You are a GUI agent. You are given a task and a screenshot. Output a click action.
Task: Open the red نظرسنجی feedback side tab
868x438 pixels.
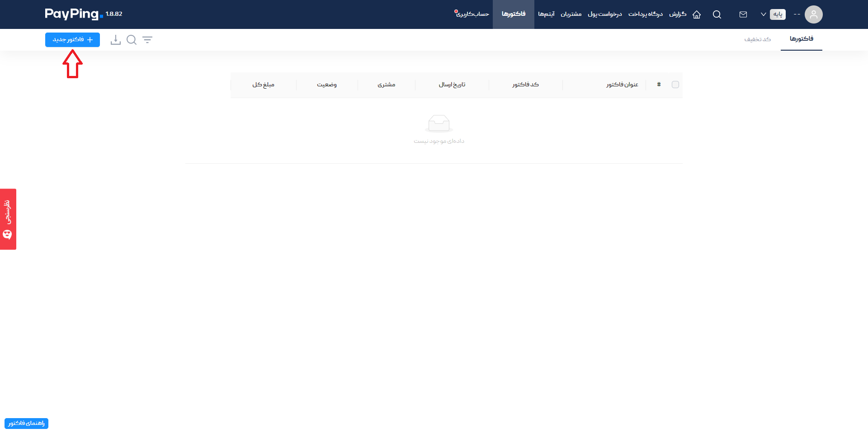click(x=8, y=219)
